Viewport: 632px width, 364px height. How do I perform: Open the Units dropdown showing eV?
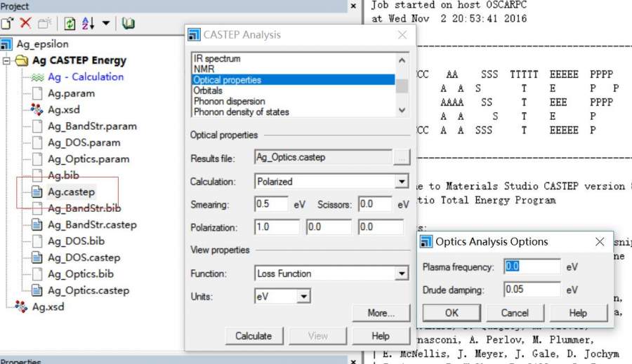point(303,297)
